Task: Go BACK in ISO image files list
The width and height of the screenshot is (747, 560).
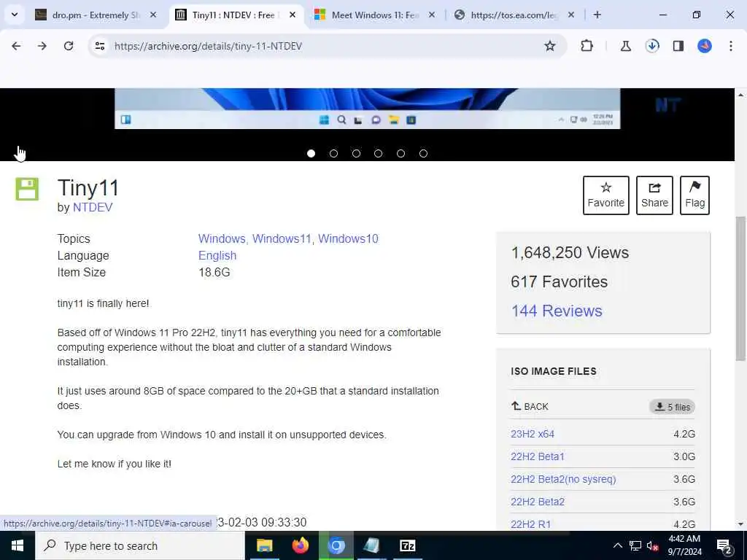Action: (x=530, y=406)
